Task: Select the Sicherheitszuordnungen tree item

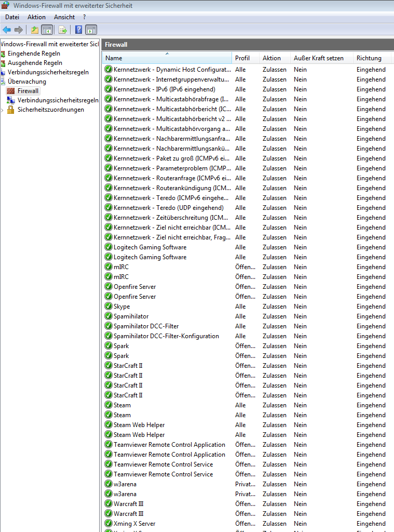Action: pyautogui.click(x=50, y=110)
